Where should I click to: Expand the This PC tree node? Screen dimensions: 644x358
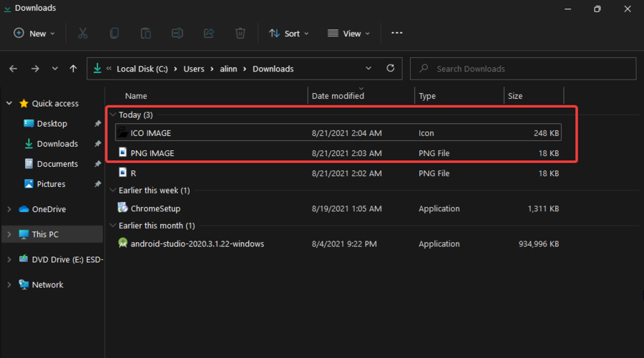click(9, 234)
